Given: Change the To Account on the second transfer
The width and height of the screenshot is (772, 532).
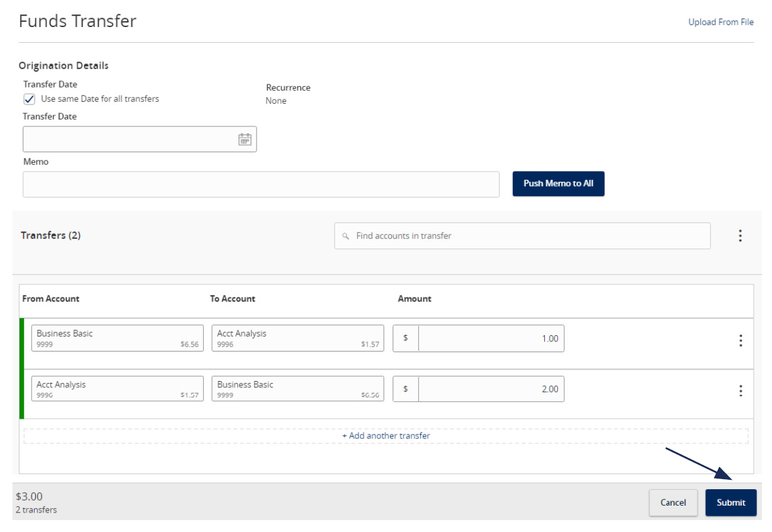Looking at the screenshot, I should click(x=297, y=389).
